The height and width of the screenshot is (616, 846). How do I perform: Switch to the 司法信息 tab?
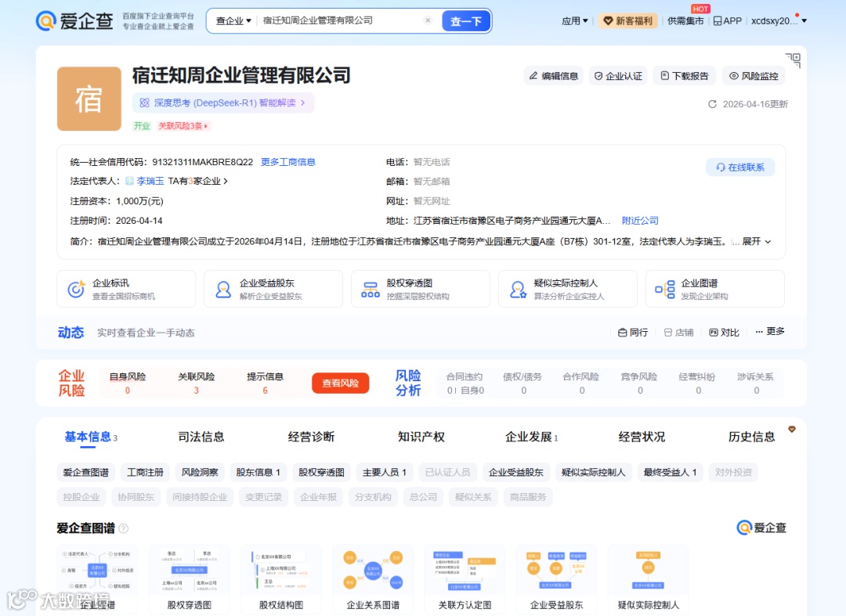tap(201, 437)
